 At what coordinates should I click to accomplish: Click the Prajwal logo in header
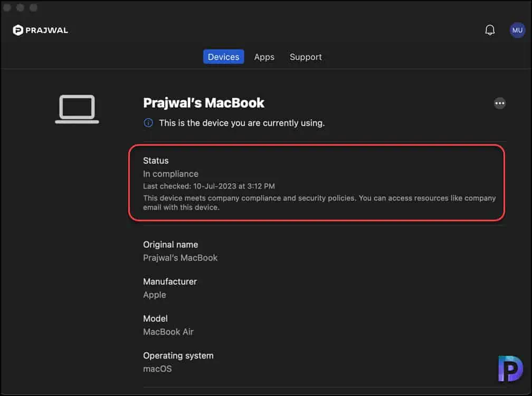[x=40, y=30]
